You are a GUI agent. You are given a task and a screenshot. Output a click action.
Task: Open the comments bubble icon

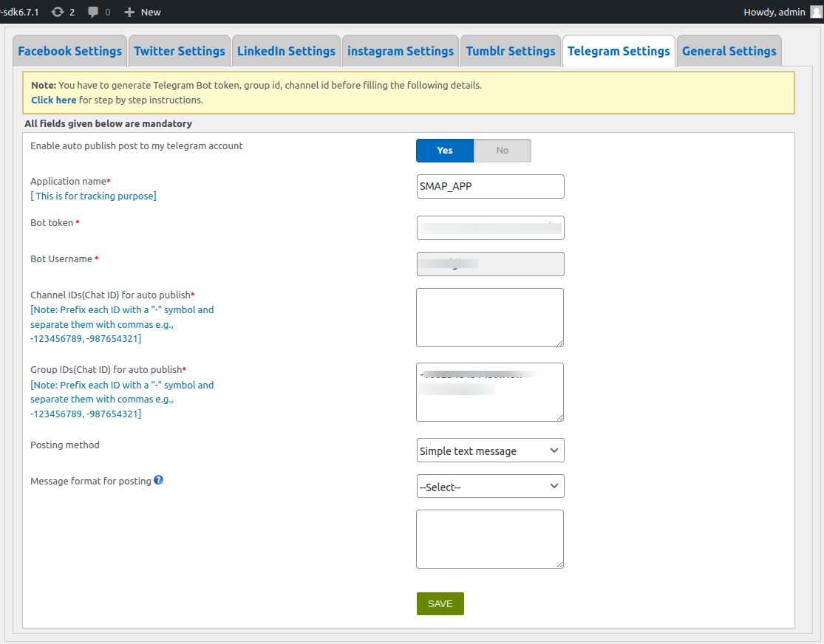click(93, 12)
